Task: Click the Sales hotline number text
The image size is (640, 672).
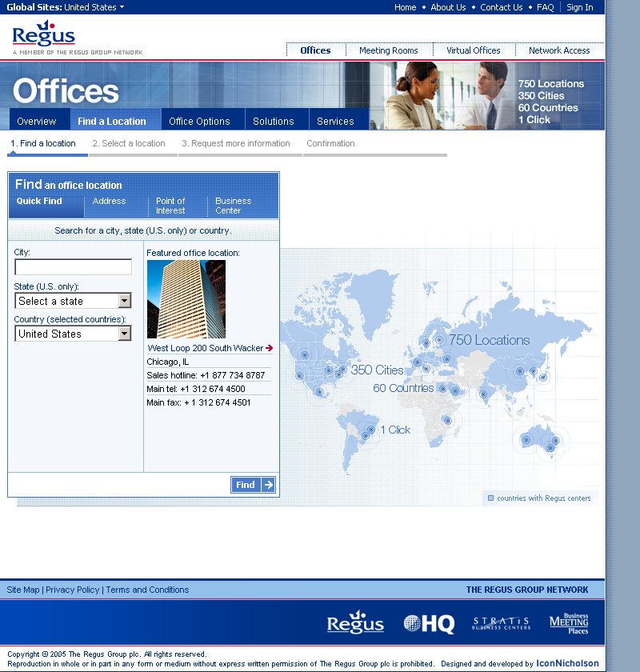Action: point(206,375)
